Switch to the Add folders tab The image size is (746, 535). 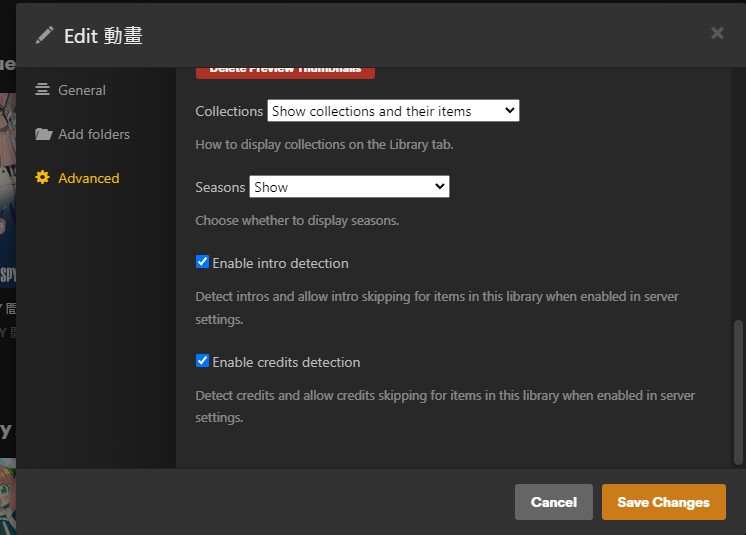coord(93,134)
